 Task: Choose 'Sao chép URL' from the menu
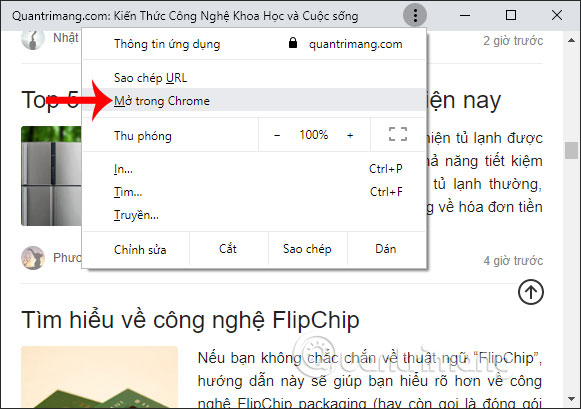pyautogui.click(x=254, y=78)
